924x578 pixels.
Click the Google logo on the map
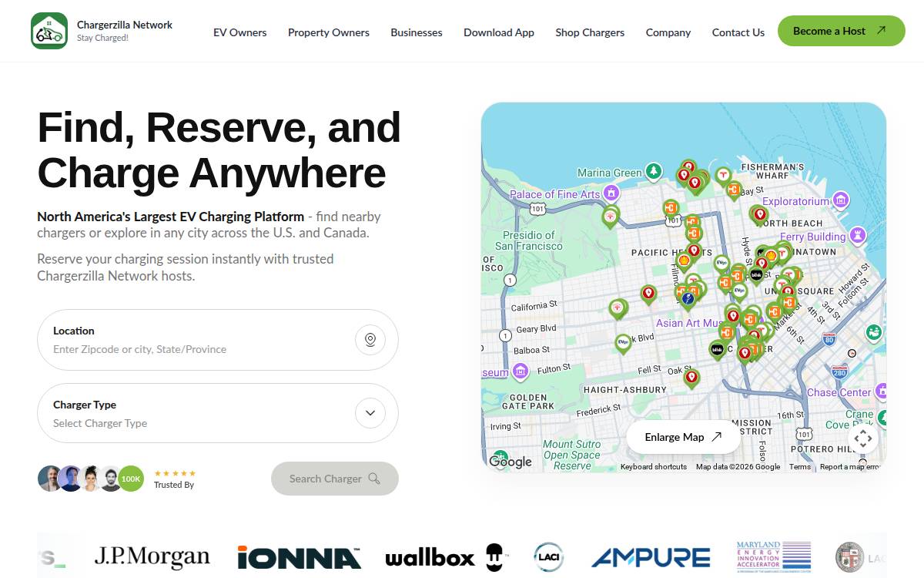(511, 461)
